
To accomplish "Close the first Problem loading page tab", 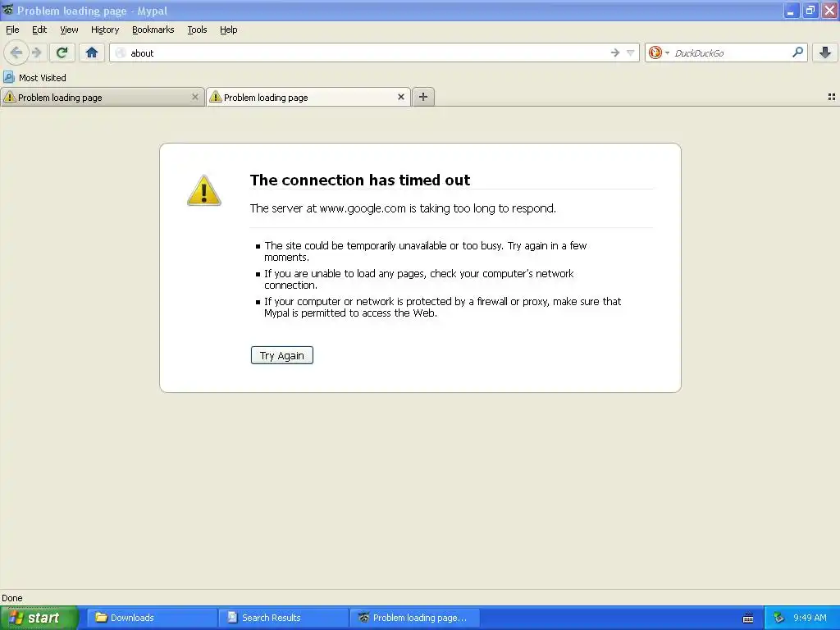I will coord(195,97).
